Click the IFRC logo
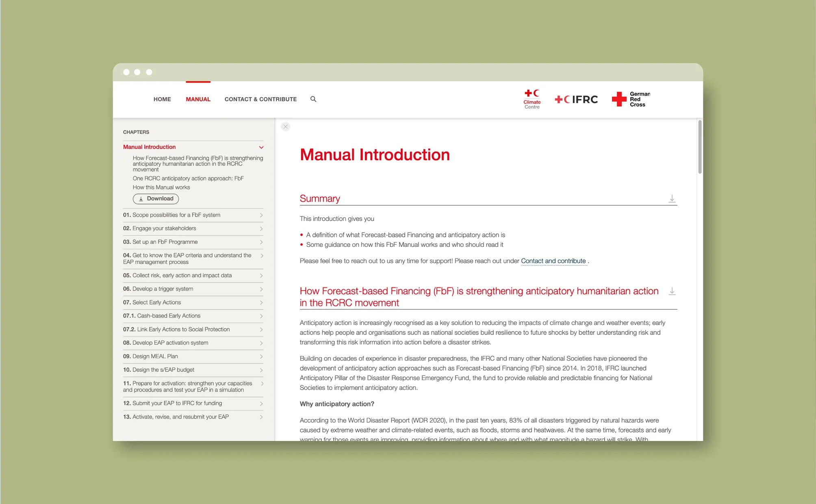816x504 pixels. 576,99
